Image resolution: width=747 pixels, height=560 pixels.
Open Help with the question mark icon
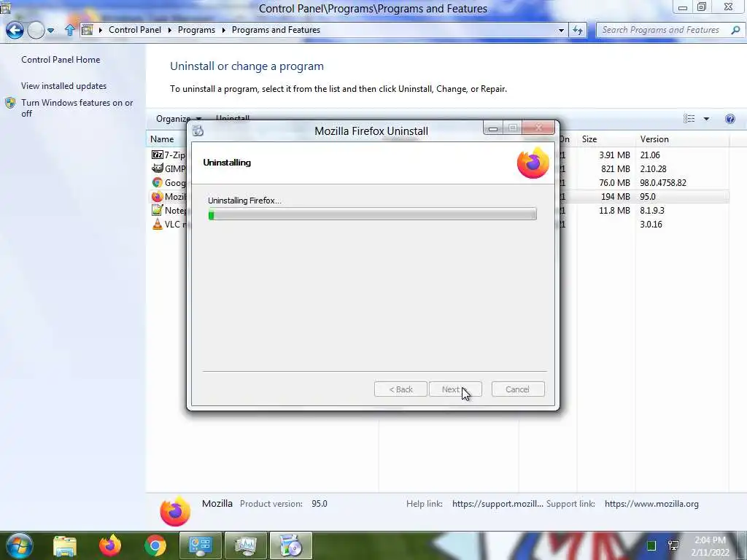[729, 119]
